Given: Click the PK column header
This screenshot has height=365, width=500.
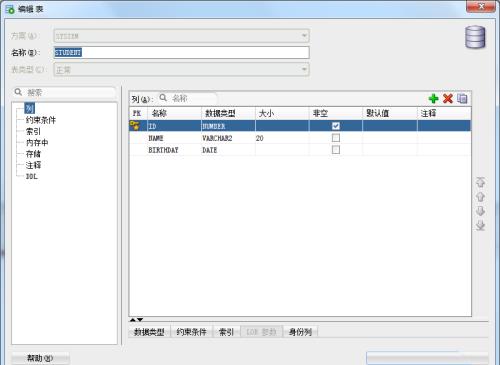Looking at the screenshot, I should pyautogui.click(x=138, y=113).
